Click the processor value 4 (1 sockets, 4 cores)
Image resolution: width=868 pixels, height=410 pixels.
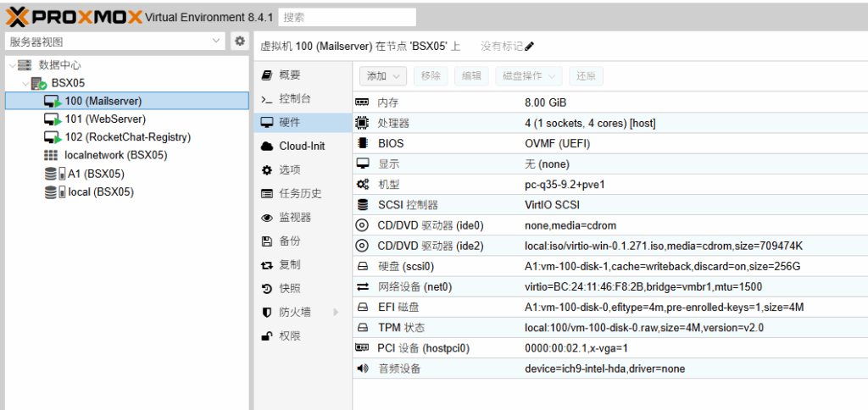coord(590,124)
